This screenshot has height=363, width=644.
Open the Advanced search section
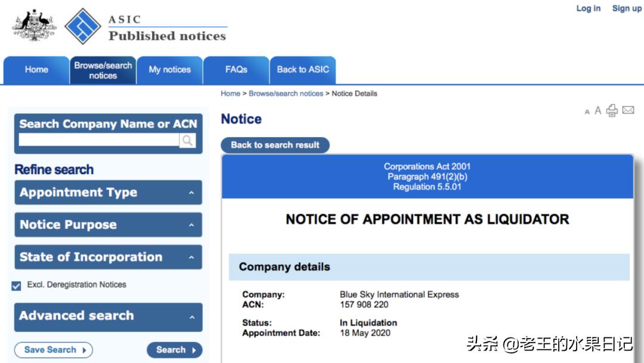click(x=108, y=316)
